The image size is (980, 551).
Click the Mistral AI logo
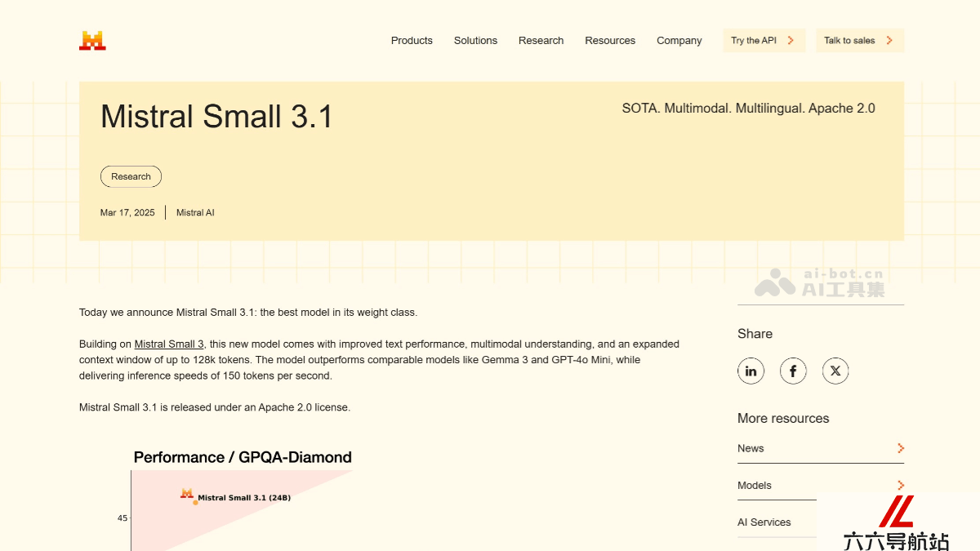tap(92, 40)
